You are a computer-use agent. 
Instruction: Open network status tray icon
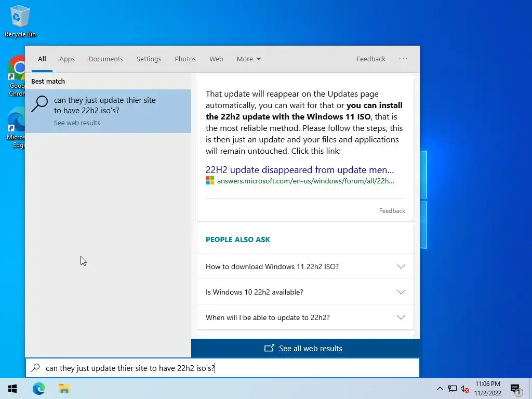click(453, 389)
